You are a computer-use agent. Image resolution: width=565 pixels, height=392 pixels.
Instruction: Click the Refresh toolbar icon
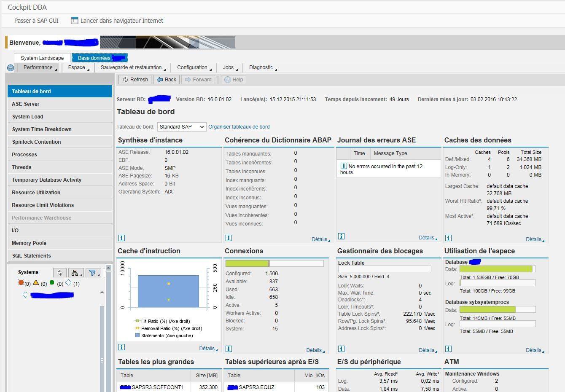(135, 79)
